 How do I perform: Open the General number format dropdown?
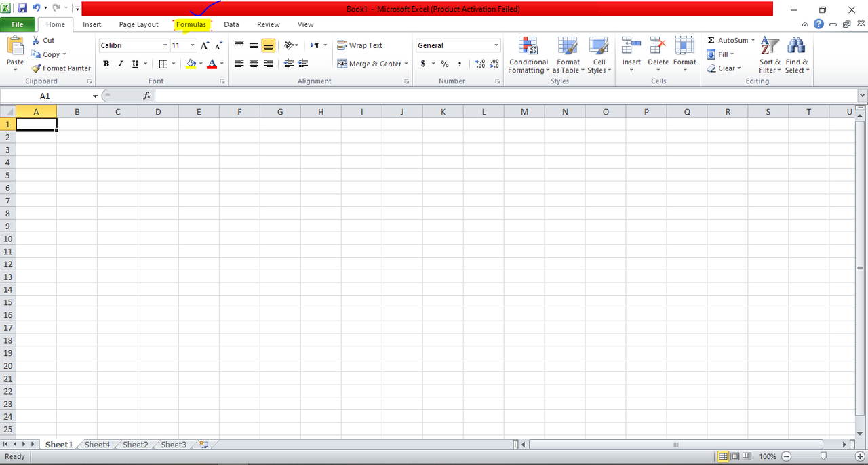496,45
